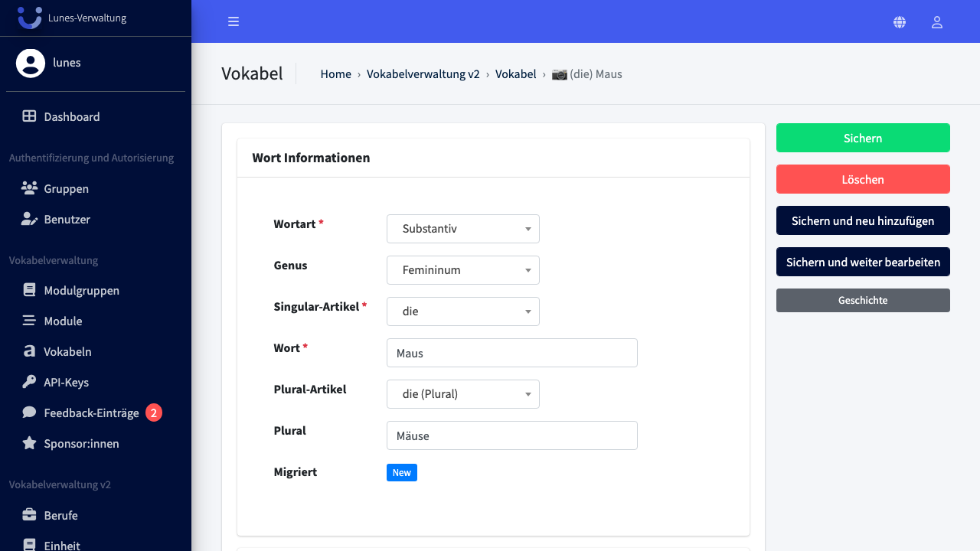Click into the Plural text field
The image size is (980, 551).
click(x=512, y=435)
